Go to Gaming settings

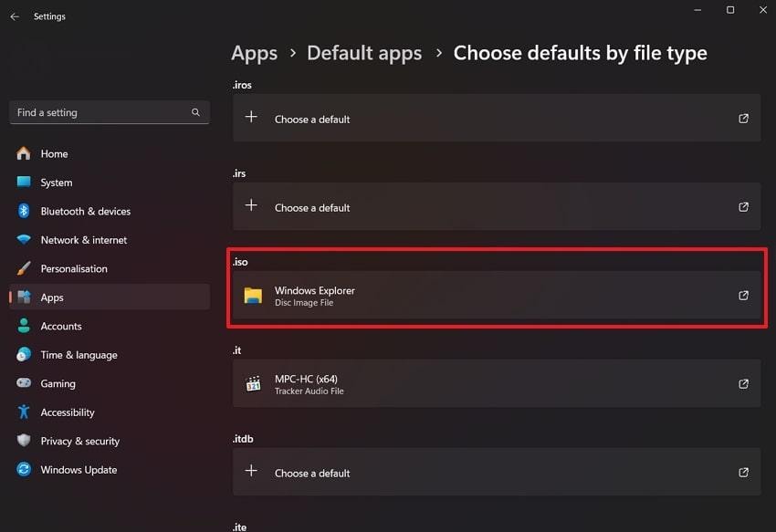pyautogui.click(x=110, y=383)
